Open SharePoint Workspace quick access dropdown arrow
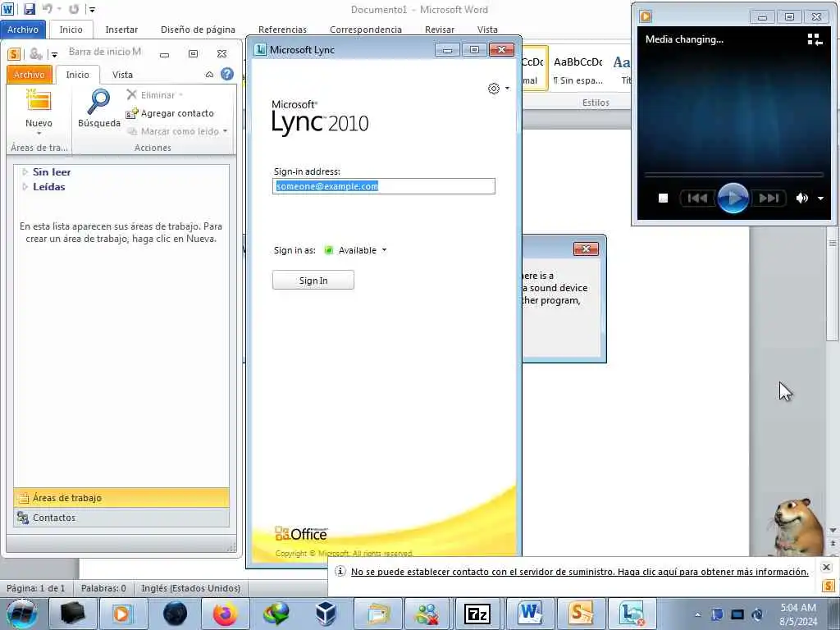This screenshot has width=840, height=630. click(x=54, y=54)
